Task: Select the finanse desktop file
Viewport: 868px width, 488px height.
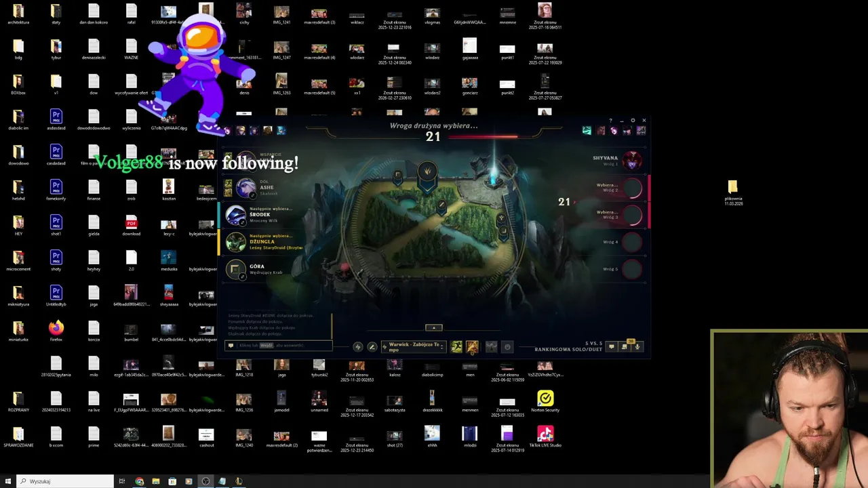Action: (x=94, y=190)
